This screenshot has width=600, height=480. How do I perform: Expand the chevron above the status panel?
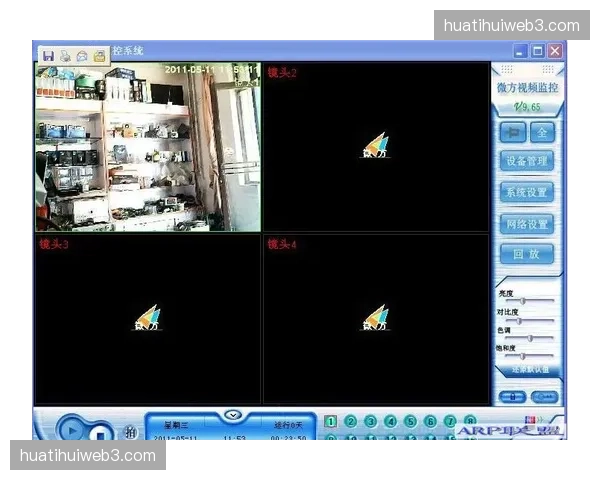[x=233, y=414]
